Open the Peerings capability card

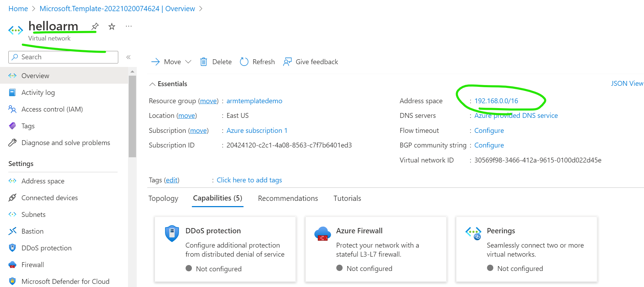point(526,249)
